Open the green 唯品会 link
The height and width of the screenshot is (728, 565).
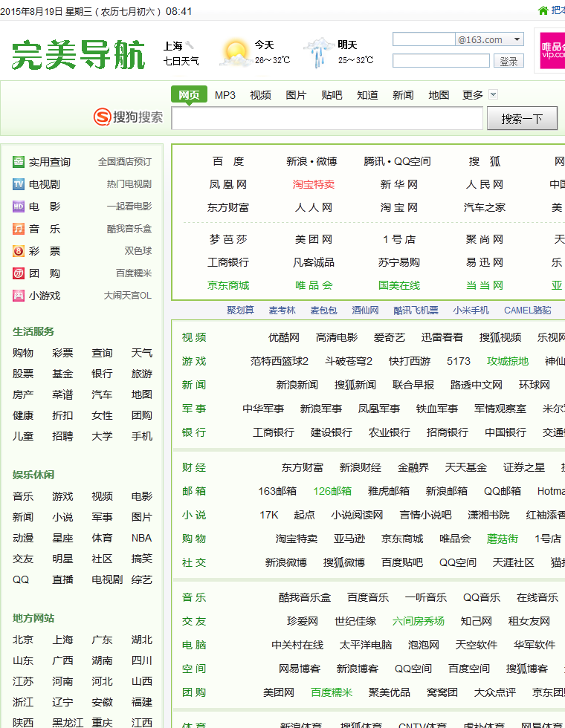coord(314,285)
